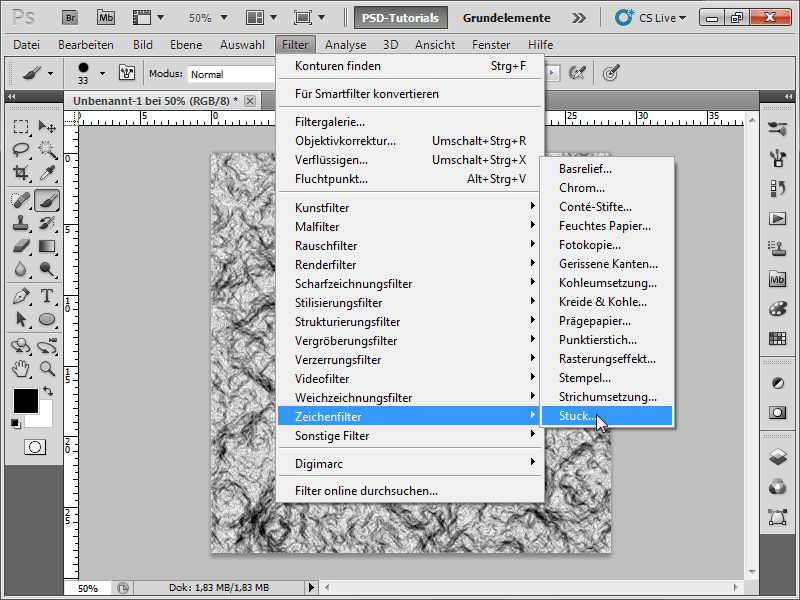Viewport: 800px width, 600px height.
Task: Toggle the airbrush mode icon
Action: click(577, 73)
